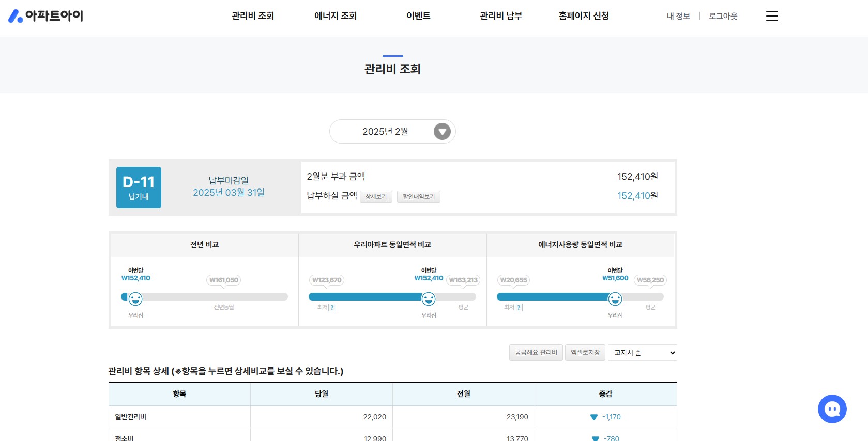Click the 아파트아이 logo

tap(46, 16)
